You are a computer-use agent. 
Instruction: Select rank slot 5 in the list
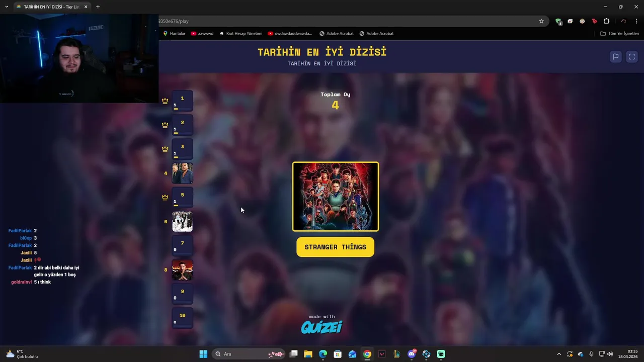(x=182, y=197)
